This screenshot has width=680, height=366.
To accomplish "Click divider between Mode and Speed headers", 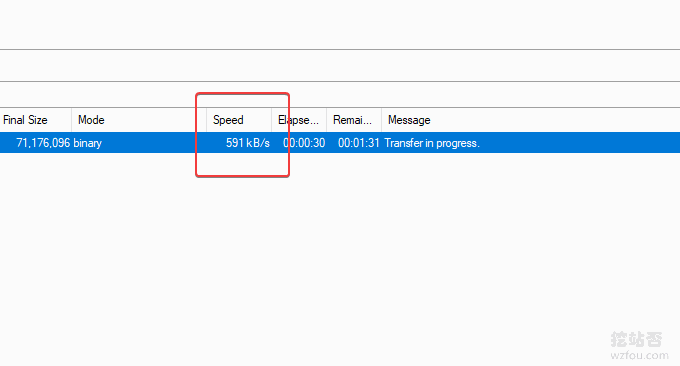I will (206, 120).
